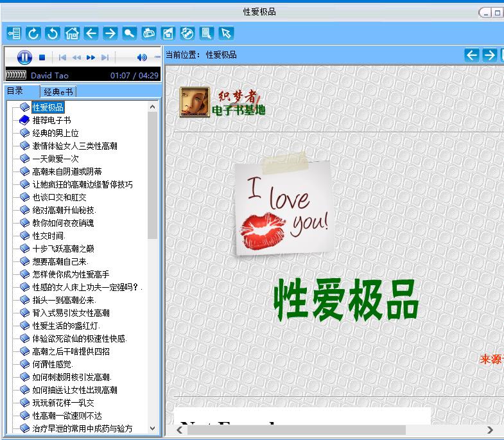Go to previous page via location bar arrow
The height and width of the screenshot is (440, 504).
pyautogui.click(x=471, y=55)
